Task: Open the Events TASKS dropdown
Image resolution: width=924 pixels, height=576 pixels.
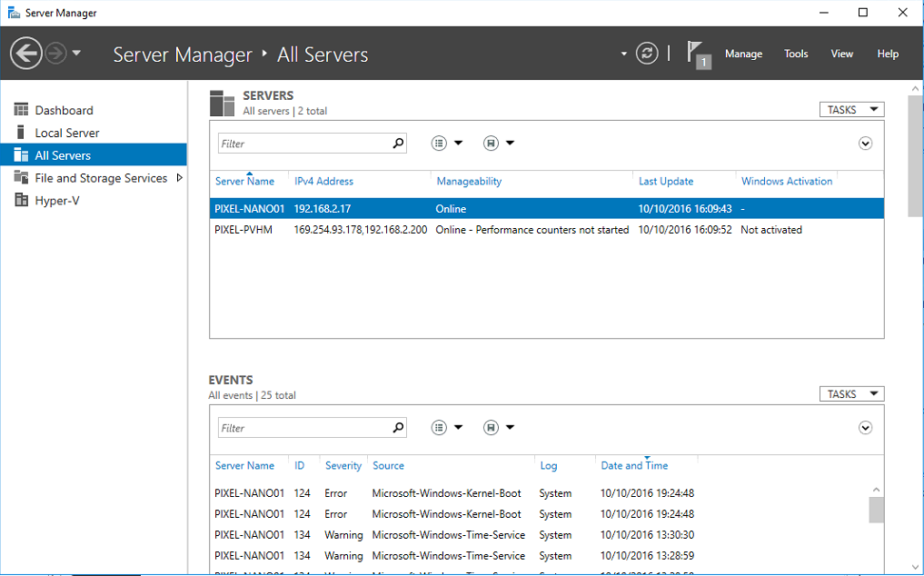Action: [851, 394]
